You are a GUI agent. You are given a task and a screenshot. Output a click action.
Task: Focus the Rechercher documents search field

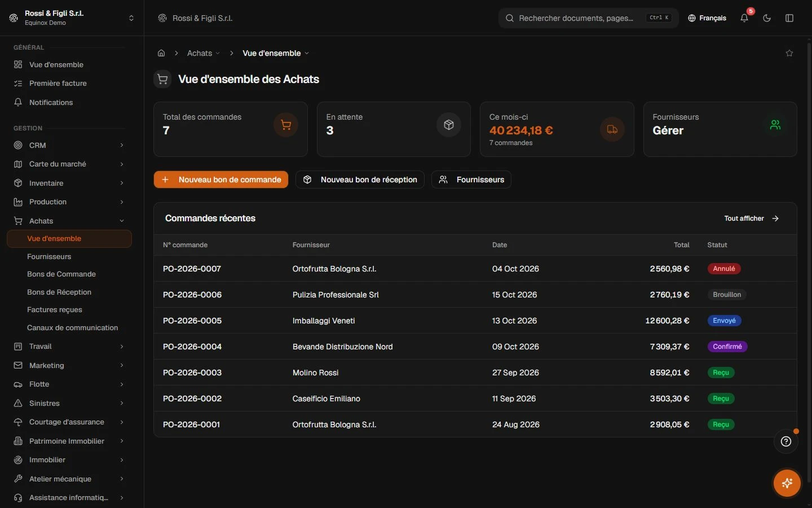(x=588, y=18)
